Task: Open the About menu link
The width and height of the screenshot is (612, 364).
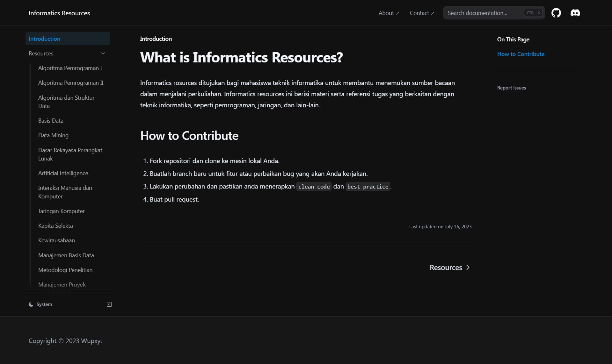Action: pos(388,13)
